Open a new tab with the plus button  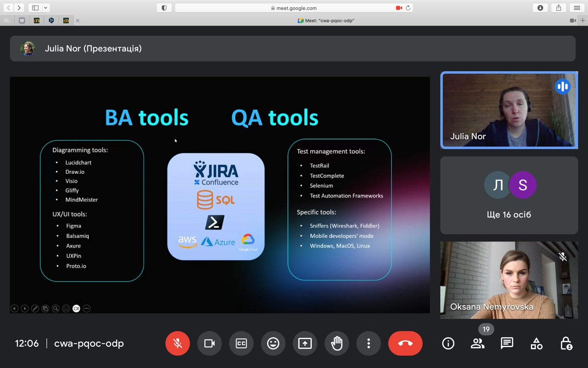pos(582,20)
